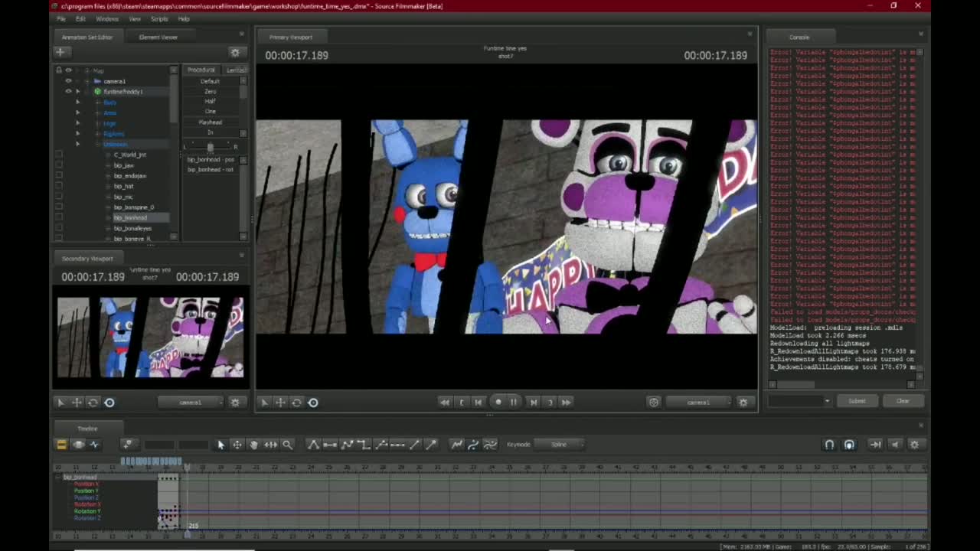980x551 pixels.
Task: Toggle the frame snap magnet icon
Action: tap(829, 445)
